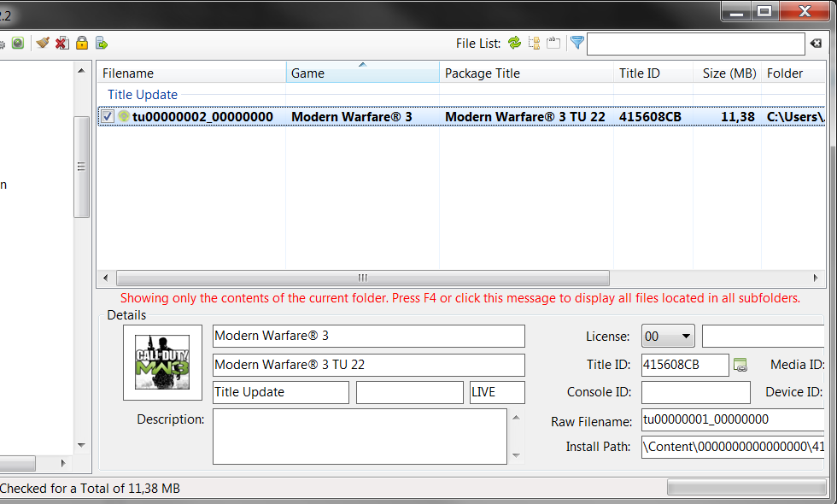
Task: Click the document with green arrow icon
Action: click(x=102, y=43)
